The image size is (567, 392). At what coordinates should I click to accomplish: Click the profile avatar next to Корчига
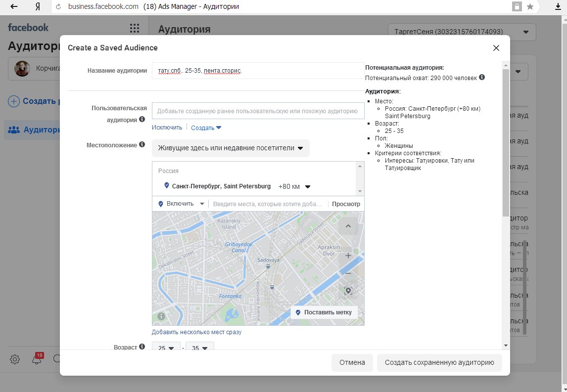click(x=22, y=68)
